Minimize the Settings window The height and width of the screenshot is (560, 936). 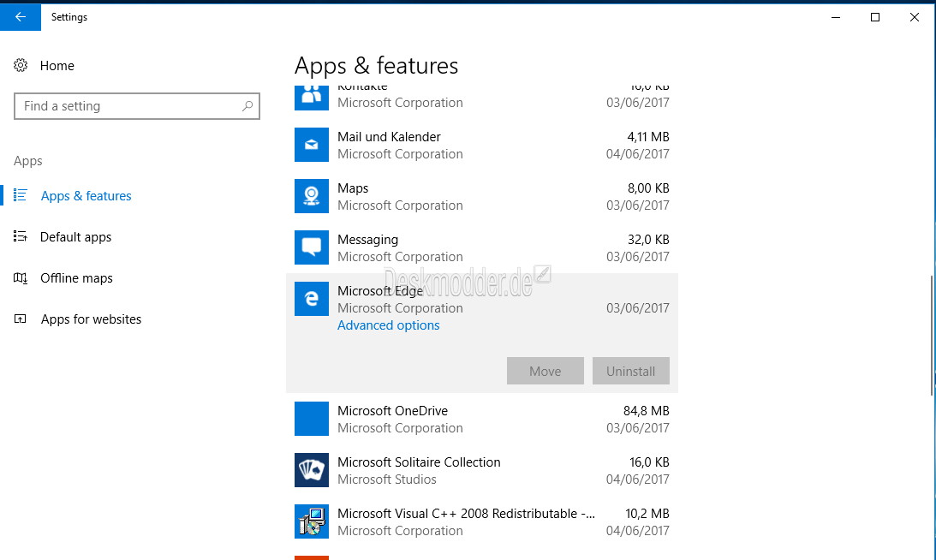pos(836,17)
